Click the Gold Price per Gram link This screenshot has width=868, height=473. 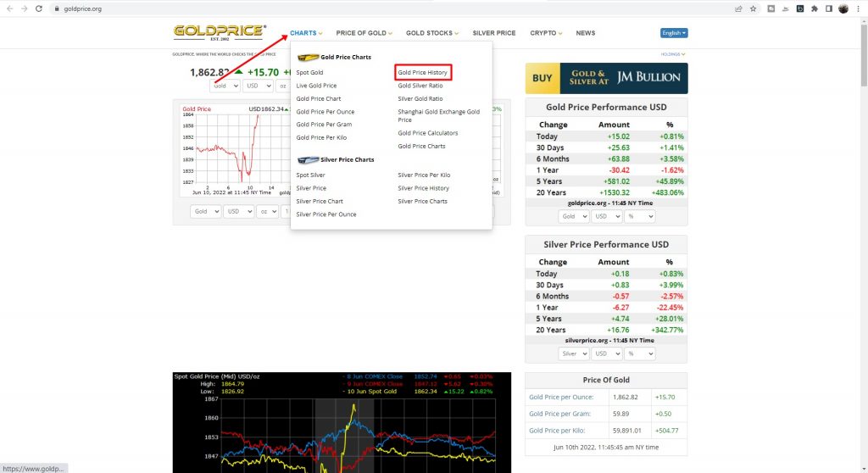coord(559,414)
